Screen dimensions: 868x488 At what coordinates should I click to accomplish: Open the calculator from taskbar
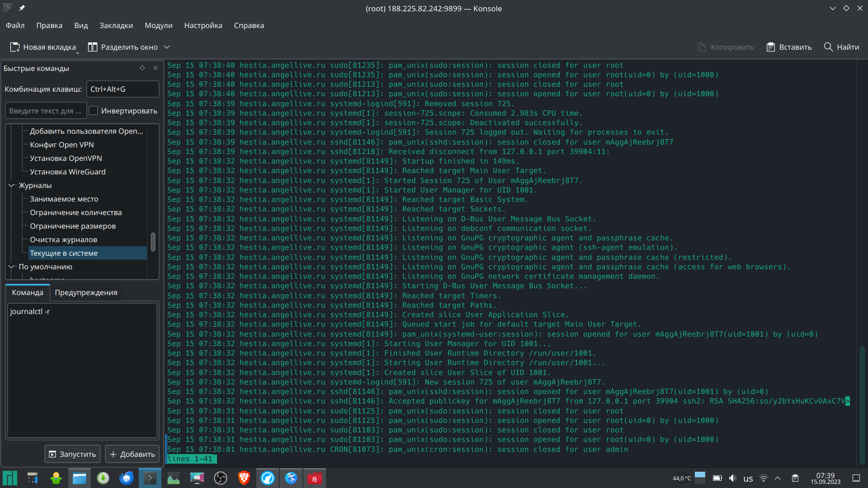[33, 478]
